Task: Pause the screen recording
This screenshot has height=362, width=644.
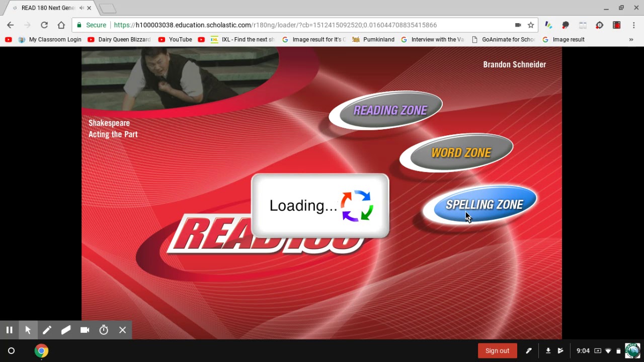Action: 9,330
